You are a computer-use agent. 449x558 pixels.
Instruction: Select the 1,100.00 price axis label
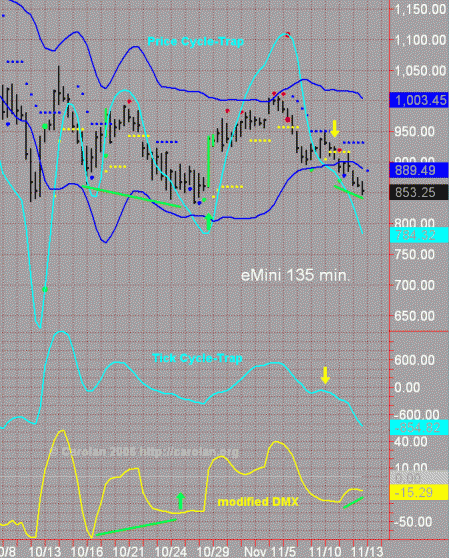pos(421,40)
